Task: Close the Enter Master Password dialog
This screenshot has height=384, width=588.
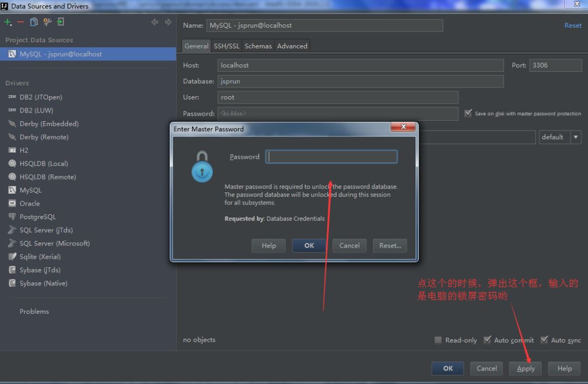Action: pyautogui.click(x=403, y=127)
